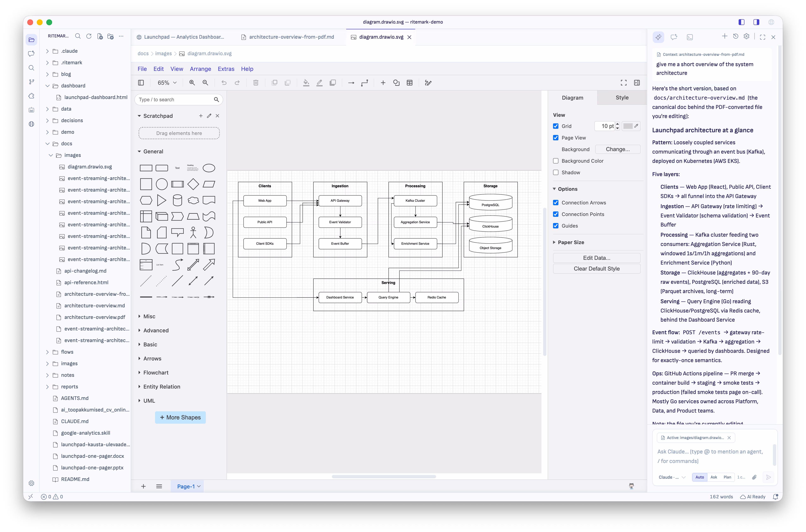Click the fill color bucket icon
This screenshot has height=532, width=806.
(x=306, y=83)
